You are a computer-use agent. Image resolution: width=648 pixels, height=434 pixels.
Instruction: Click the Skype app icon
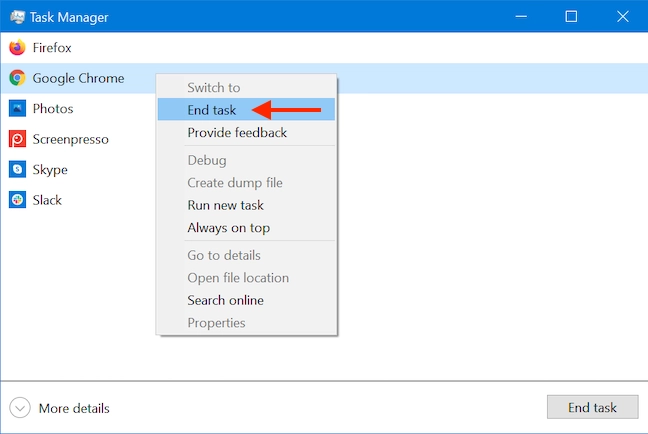click(x=17, y=169)
